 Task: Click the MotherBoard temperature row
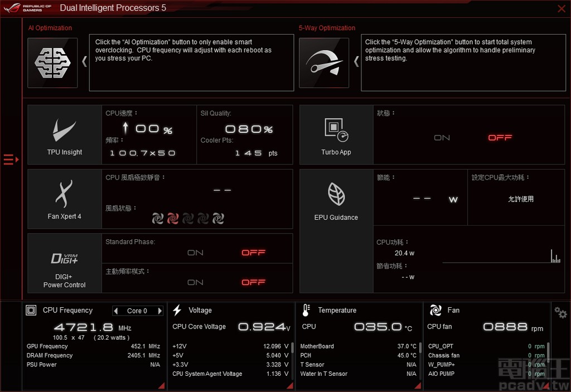click(359, 346)
